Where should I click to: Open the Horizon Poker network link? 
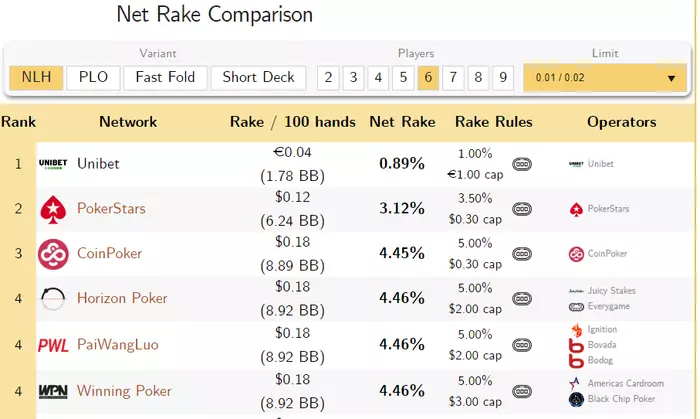[122, 299]
